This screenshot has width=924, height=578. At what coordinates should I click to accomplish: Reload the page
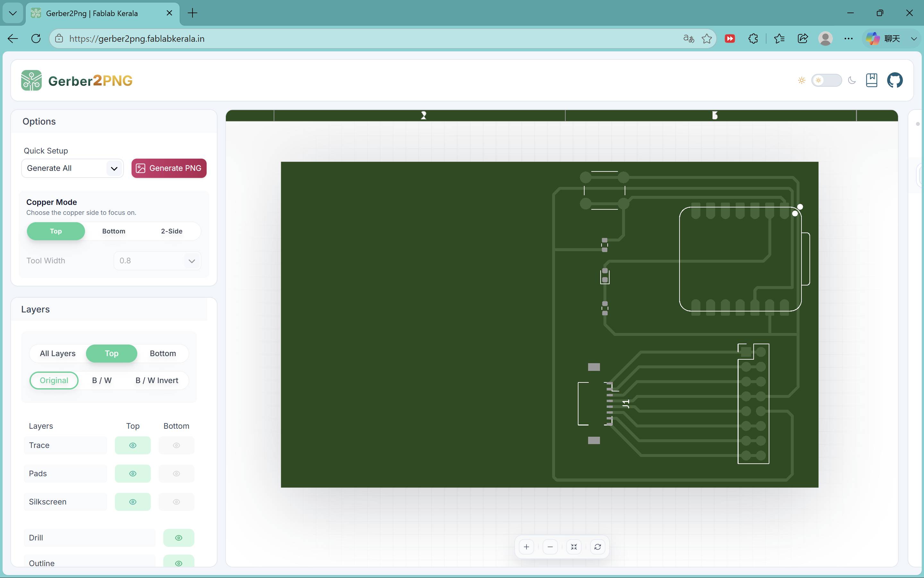(36, 39)
